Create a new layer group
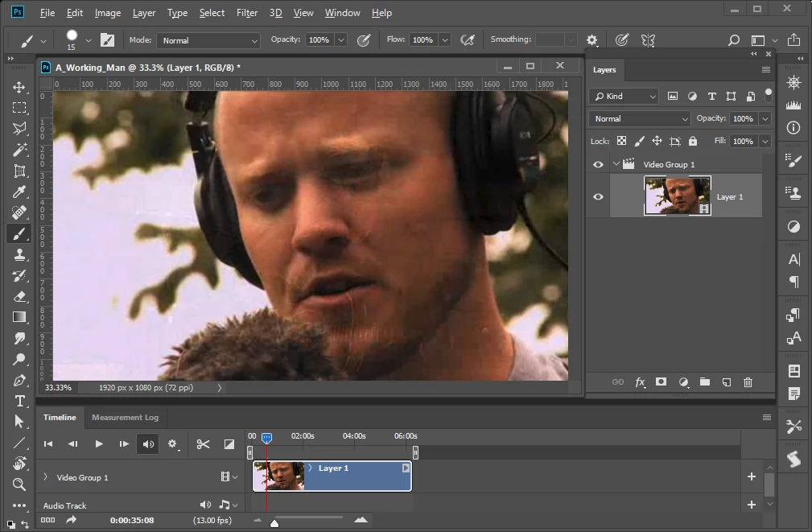This screenshot has height=532, width=812. tap(704, 381)
